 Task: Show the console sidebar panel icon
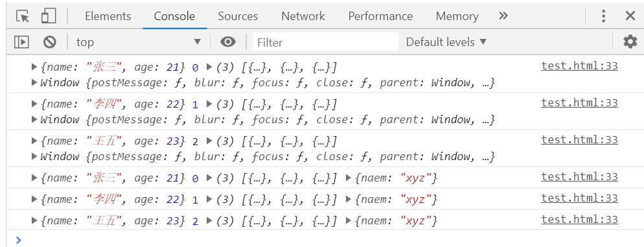[21, 42]
